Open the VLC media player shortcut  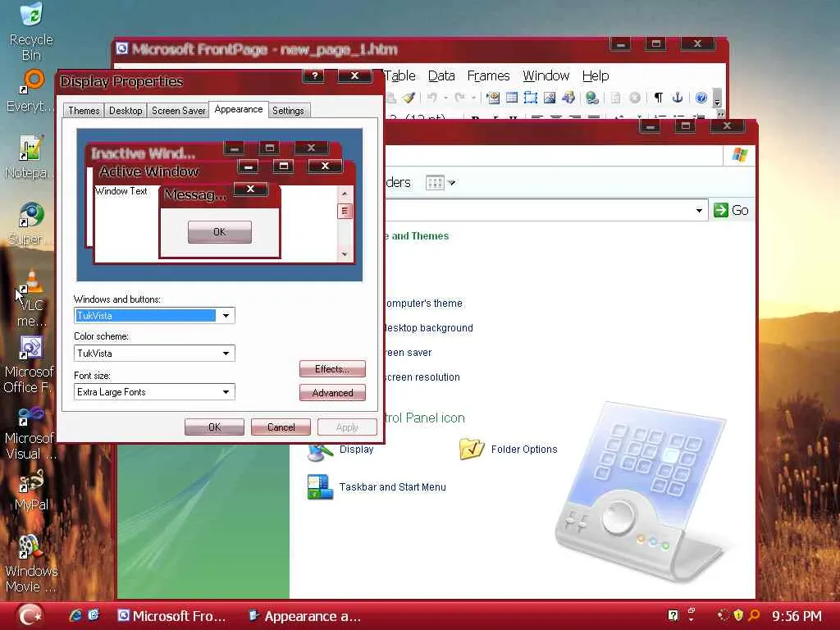click(31, 297)
